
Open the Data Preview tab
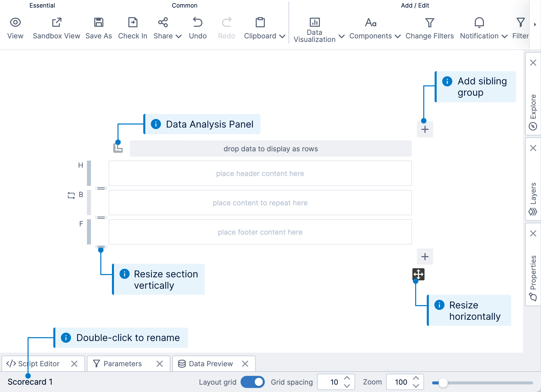click(x=211, y=363)
